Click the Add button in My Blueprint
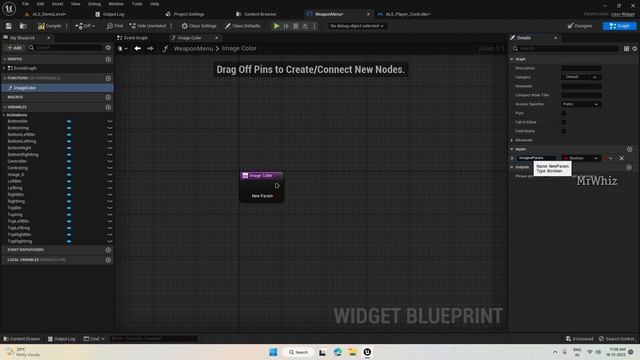 [x=14, y=48]
